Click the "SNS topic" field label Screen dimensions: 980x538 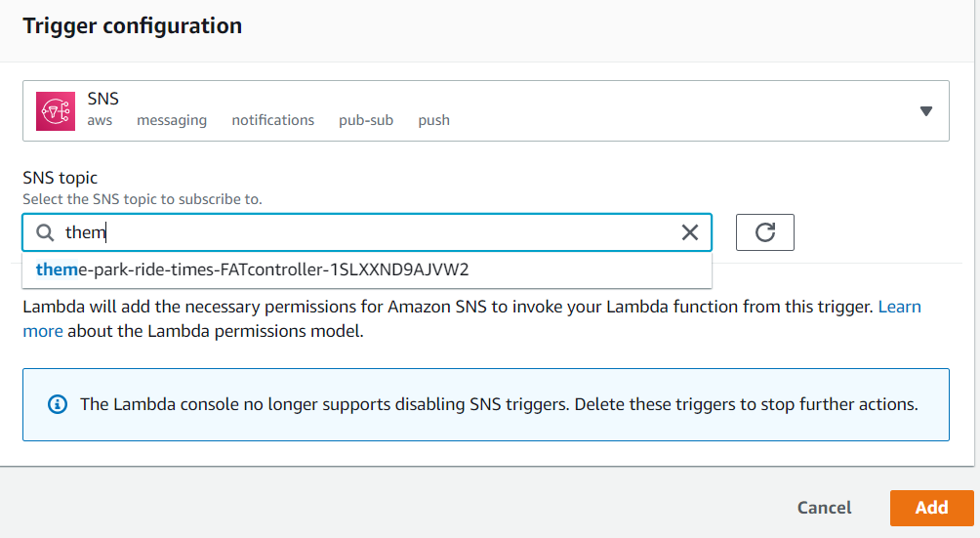point(61,178)
